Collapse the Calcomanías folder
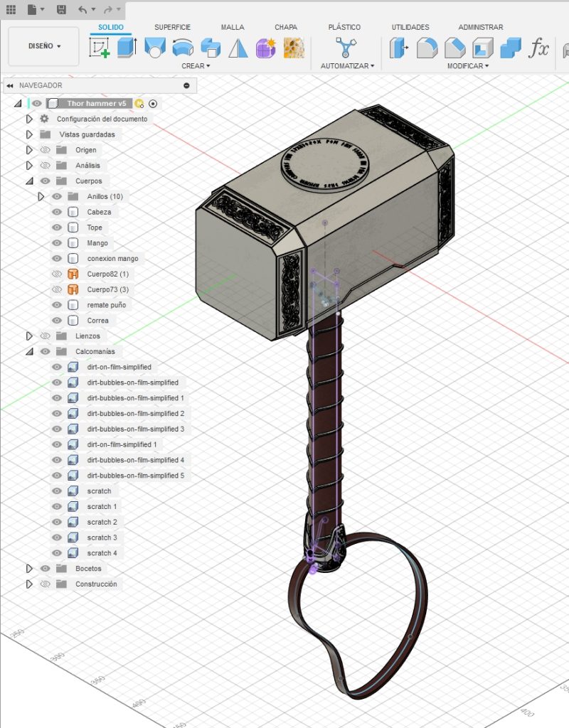 [x=29, y=351]
